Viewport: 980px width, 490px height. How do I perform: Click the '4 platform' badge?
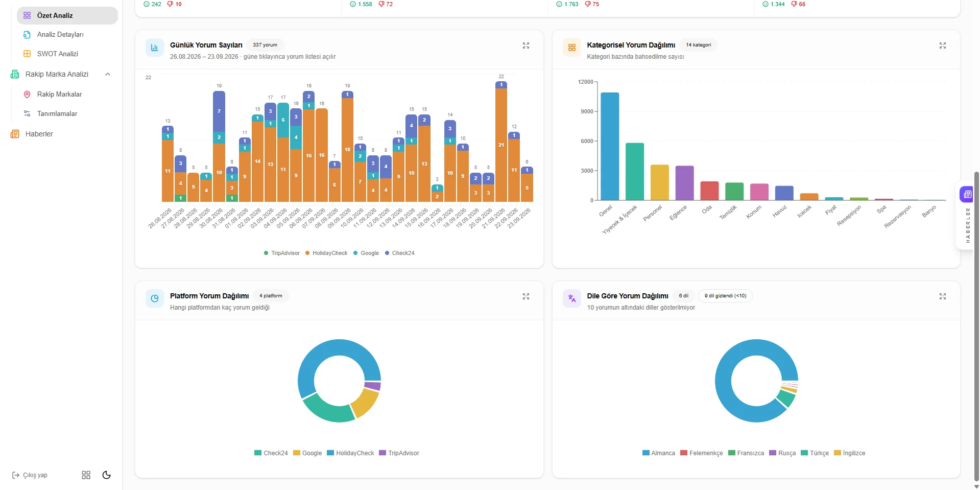[x=271, y=296]
